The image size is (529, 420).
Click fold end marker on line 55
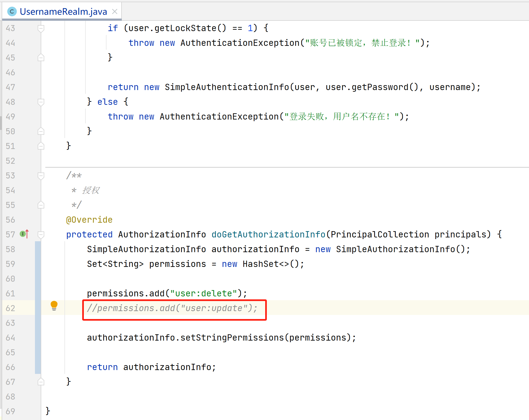(41, 205)
